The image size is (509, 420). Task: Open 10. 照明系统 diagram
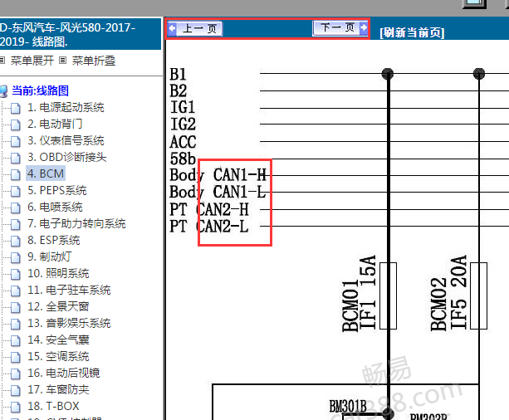pyautogui.click(x=58, y=273)
